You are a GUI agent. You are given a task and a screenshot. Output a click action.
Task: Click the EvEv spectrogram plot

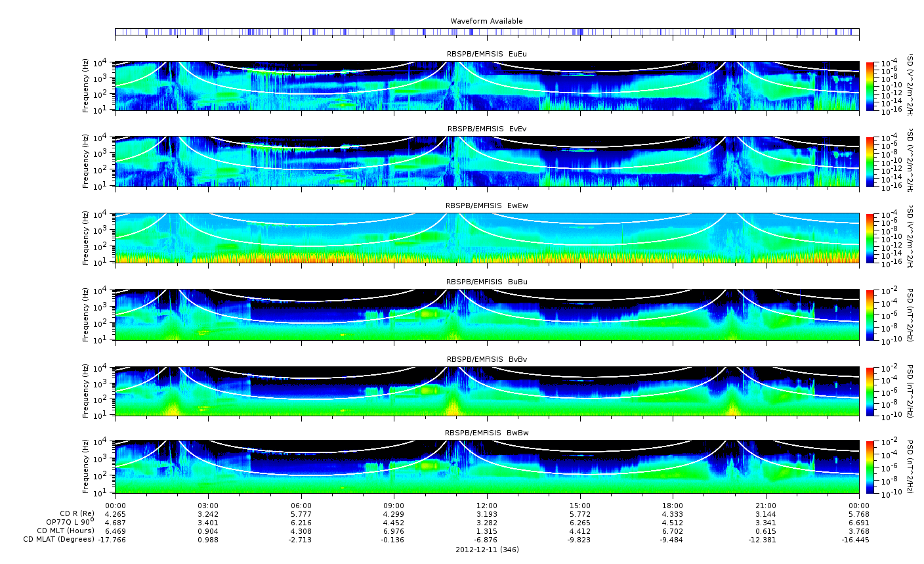tap(487, 162)
